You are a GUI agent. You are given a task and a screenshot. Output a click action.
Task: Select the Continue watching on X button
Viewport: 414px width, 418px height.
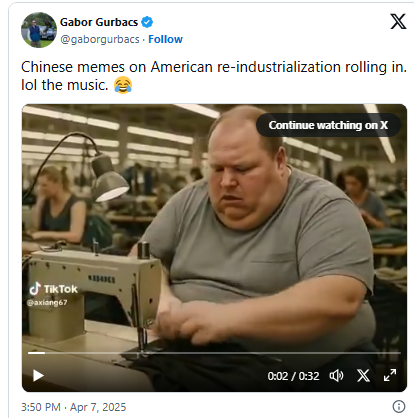click(x=328, y=125)
